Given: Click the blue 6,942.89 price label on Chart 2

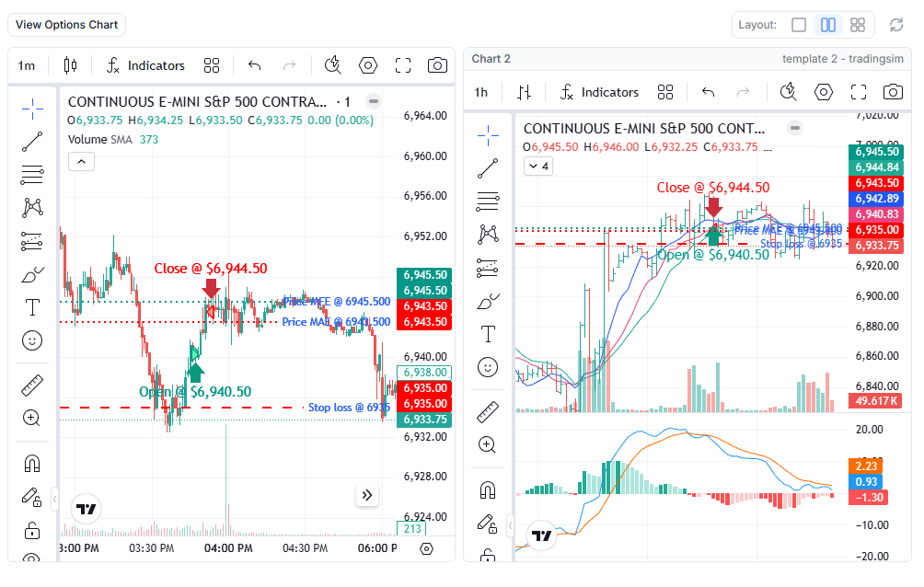Looking at the screenshot, I should [876, 200].
